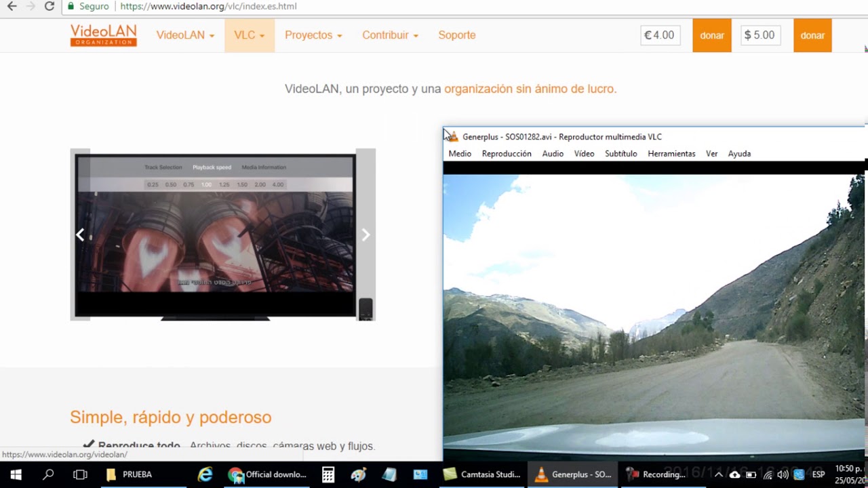Switch to VLC Generplus taskbar item
This screenshot has width=868, height=488.
pos(574,474)
